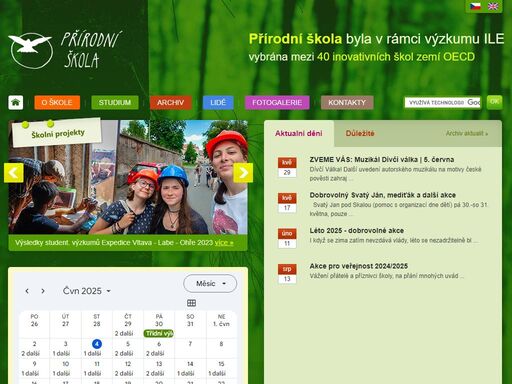Follow the 'více »' link under slideshow
The width and height of the screenshot is (512, 384).
pyautogui.click(x=224, y=243)
